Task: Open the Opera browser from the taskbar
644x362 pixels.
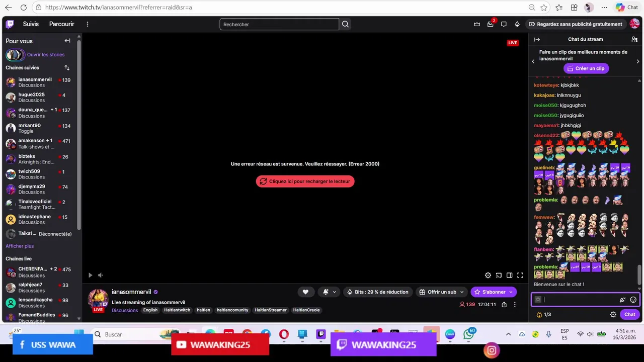Action: [284, 334]
